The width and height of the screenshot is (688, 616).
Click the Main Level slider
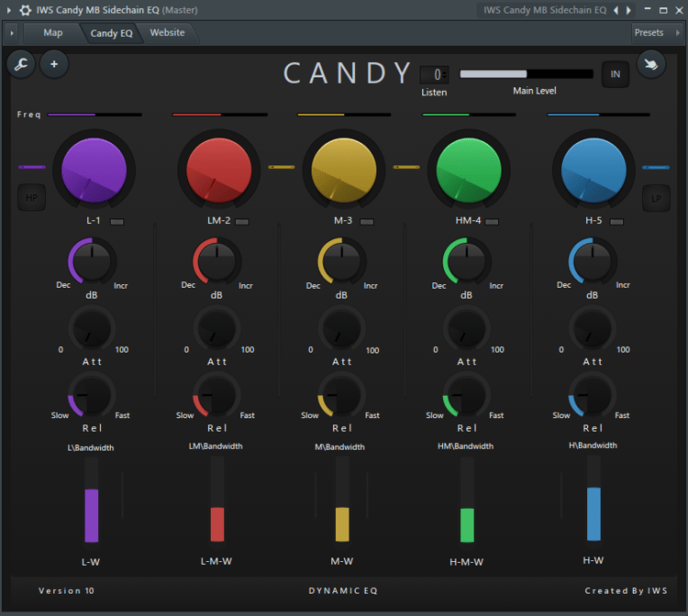(x=527, y=73)
